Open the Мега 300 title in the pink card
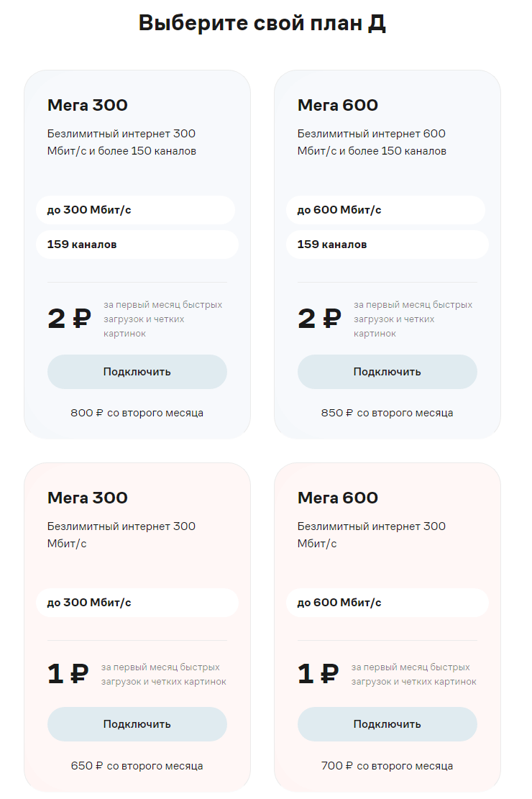The image size is (532, 799). (88, 498)
